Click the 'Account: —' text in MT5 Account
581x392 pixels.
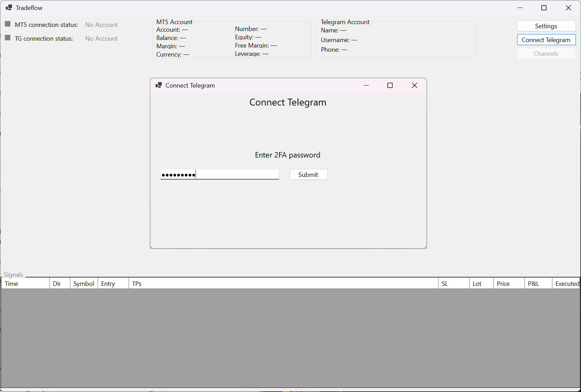(172, 30)
